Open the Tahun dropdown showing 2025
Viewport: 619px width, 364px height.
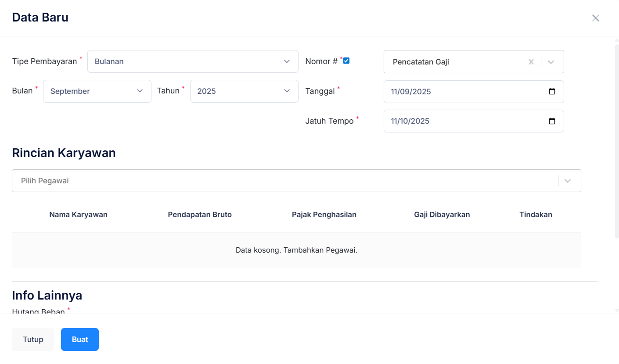244,91
